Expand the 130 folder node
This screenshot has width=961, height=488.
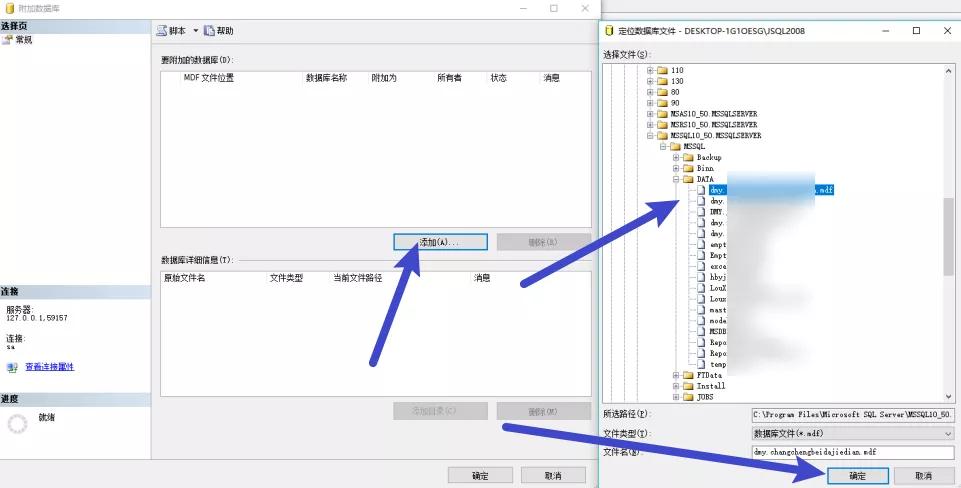pos(650,81)
